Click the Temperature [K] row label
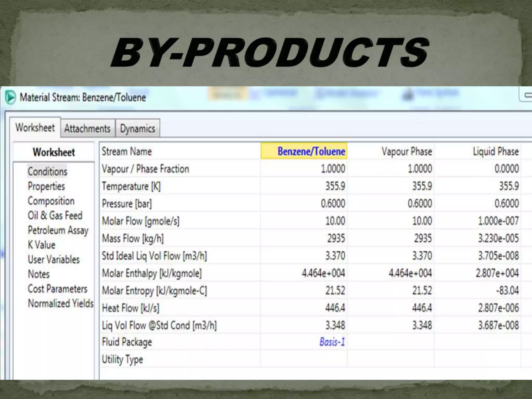This screenshot has height=399, width=532. (131, 186)
